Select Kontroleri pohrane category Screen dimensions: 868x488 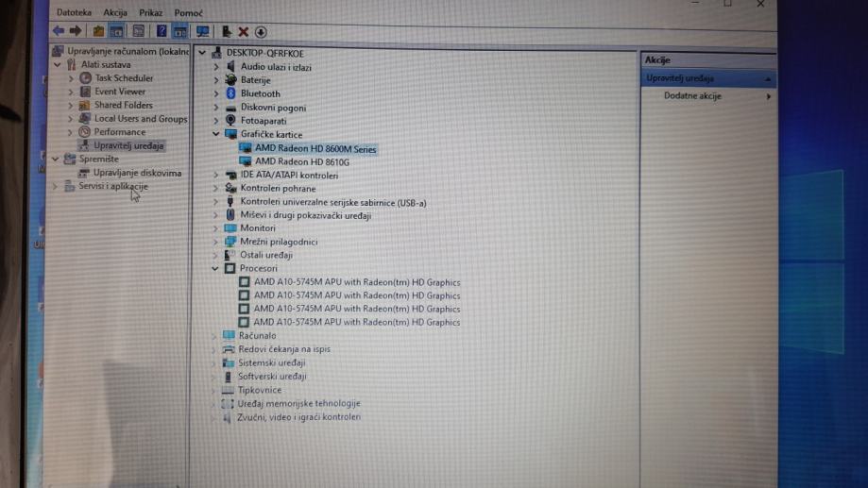(x=278, y=189)
